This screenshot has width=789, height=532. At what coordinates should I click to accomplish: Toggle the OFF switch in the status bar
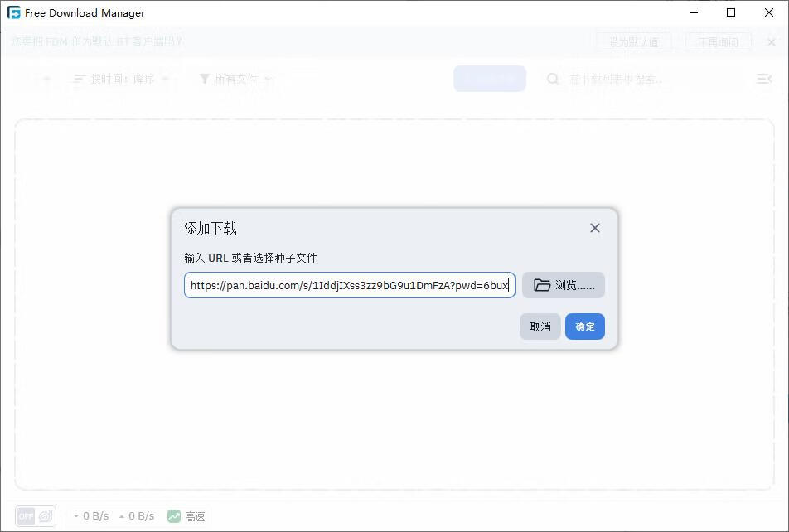pyautogui.click(x=26, y=515)
